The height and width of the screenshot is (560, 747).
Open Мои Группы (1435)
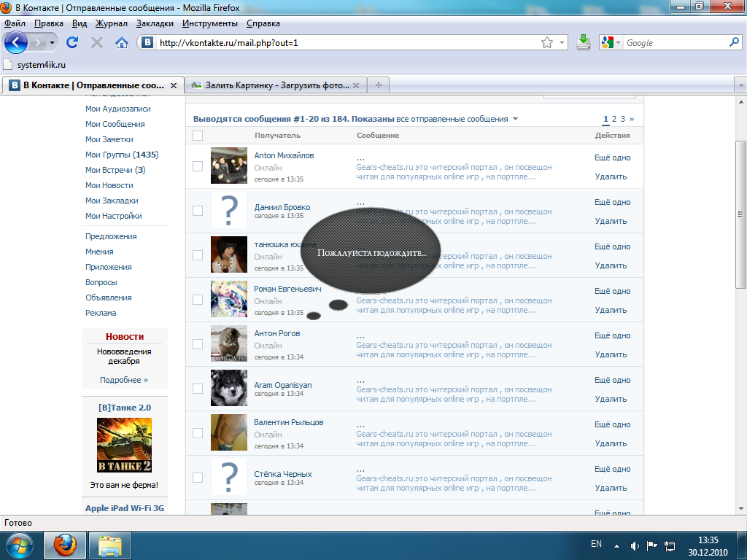[x=122, y=155]
